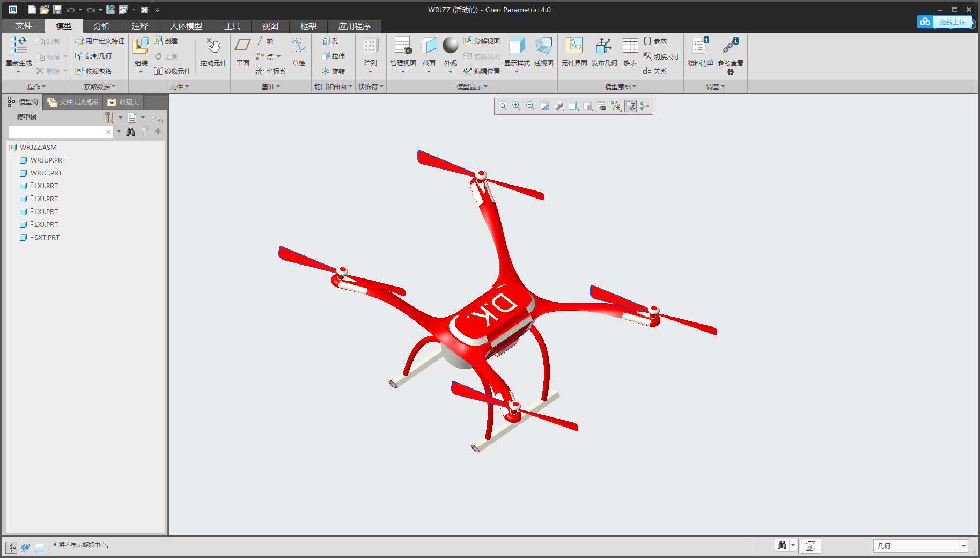Image resolution: width=980 pixels, height=558 pixels.
Task: Expand the 调查 (Investigate) group
Action: pos(716,86)
